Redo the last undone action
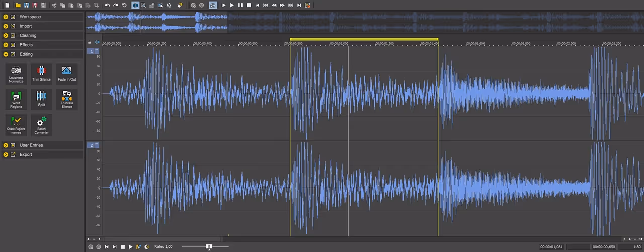Viewport: 644px width, 252px height. click(115, 5)
